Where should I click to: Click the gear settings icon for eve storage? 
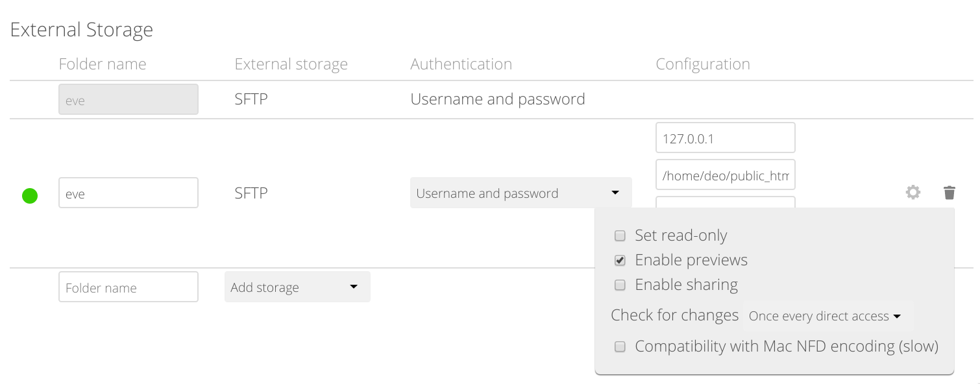[913, 193]
